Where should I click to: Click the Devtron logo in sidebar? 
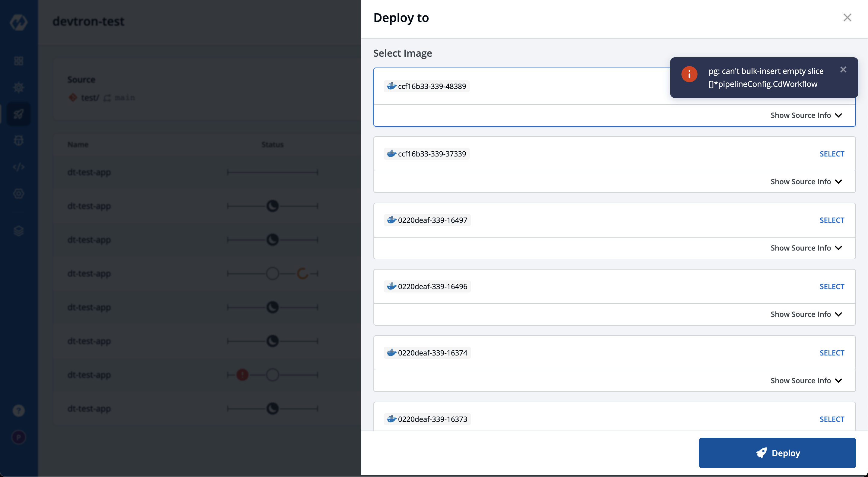[x=18, y=22]
